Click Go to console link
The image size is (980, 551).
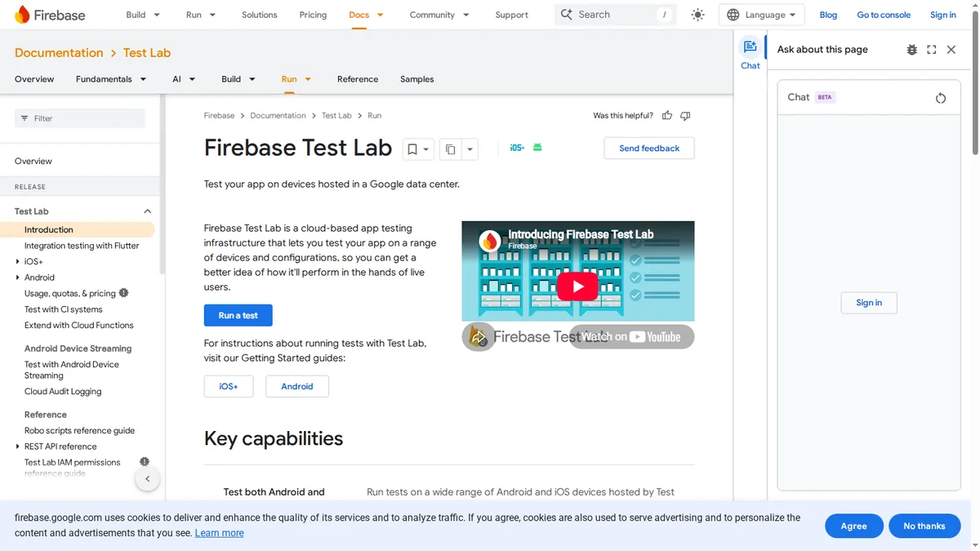tap(884, 15)
